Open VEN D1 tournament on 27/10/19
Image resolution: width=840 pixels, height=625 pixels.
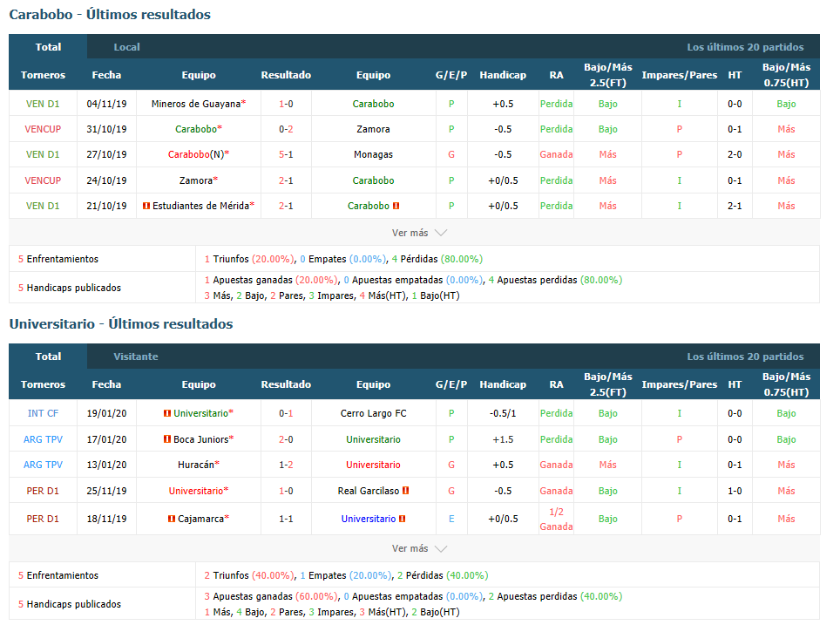(43, 154)
